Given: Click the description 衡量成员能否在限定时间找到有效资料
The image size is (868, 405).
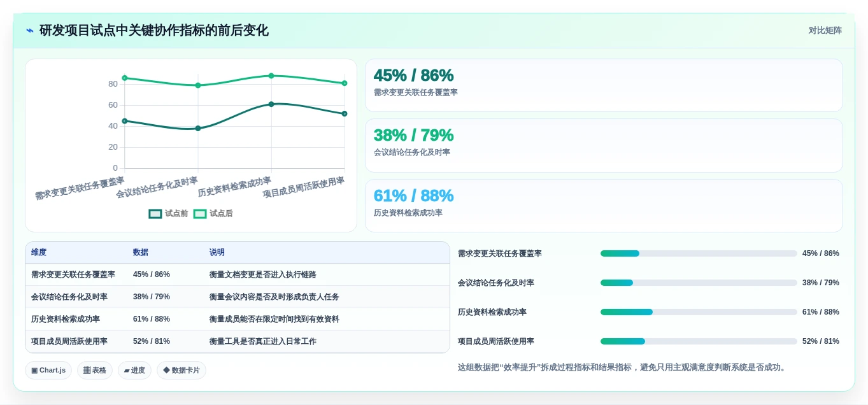Looking at the screenshot, I should [x=274, y=320].
